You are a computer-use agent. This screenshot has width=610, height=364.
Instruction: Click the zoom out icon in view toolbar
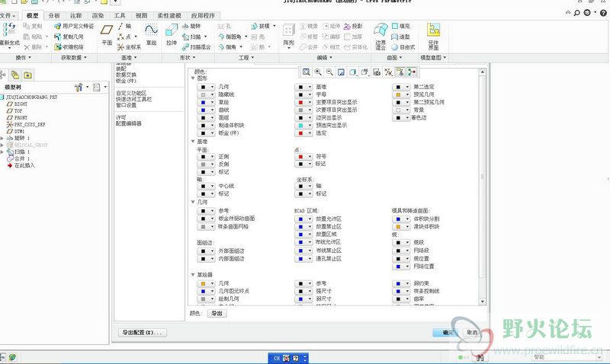click(329, 72)
